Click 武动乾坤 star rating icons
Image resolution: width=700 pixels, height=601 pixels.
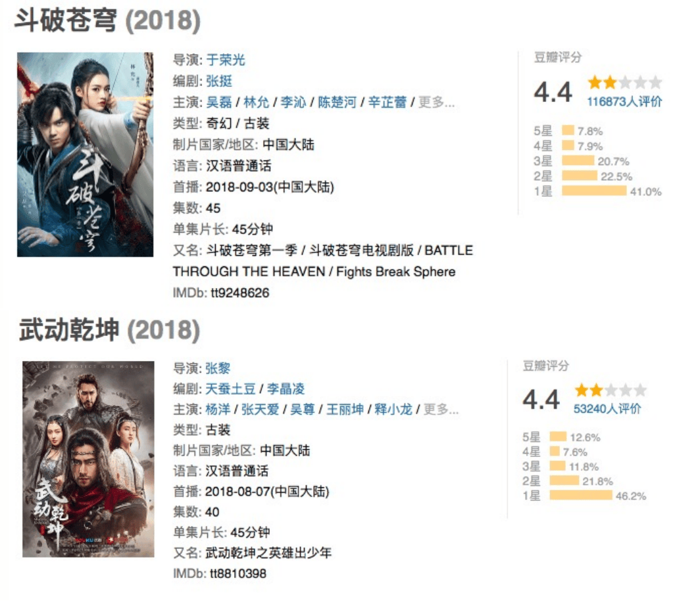[x=610, y=391]
